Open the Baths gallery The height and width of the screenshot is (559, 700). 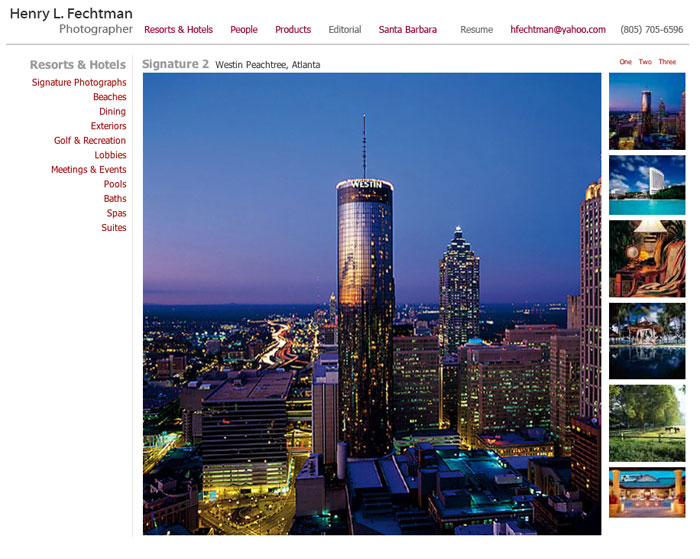(x=115, y=199)
